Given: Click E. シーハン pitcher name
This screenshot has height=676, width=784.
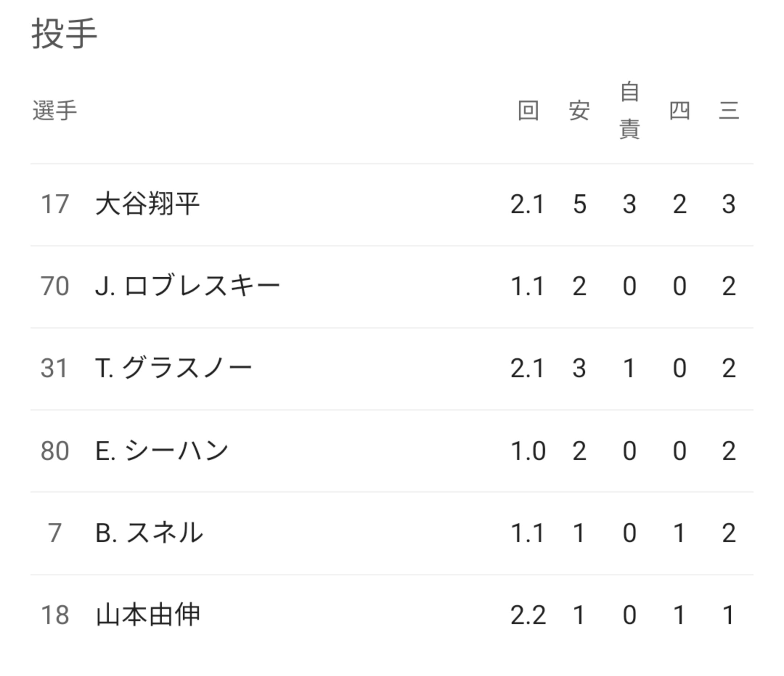Looking at the screenshot, I should coord(162,451).
